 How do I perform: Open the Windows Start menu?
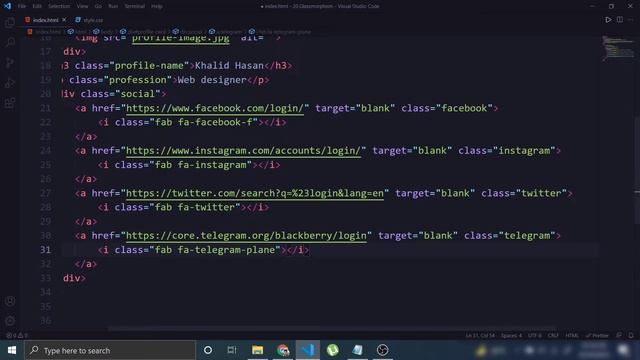point(12,350)
